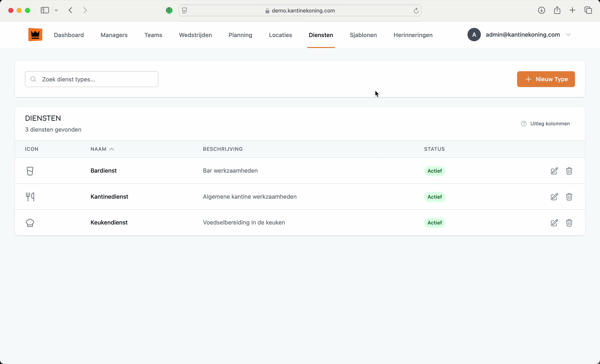Reload the page in Safari
Image resolution: width=600 pixels, height=364 pixels.
(416, 11)
